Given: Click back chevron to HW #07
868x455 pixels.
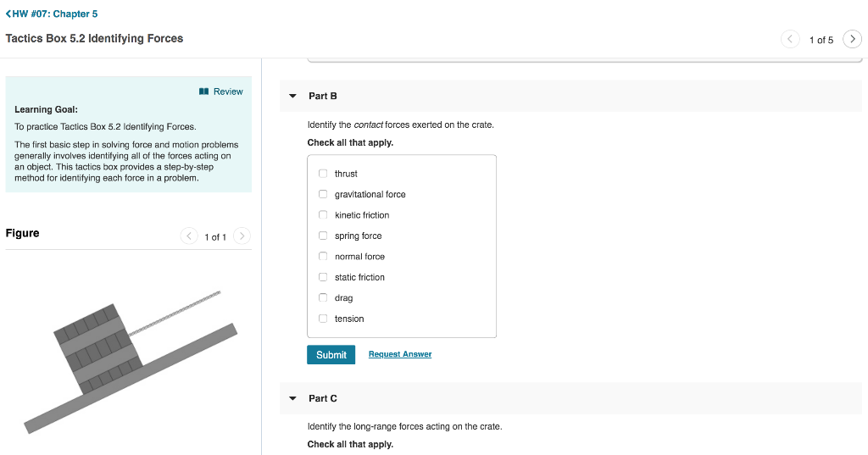Looking at the screenshot, I should point(8,14).
